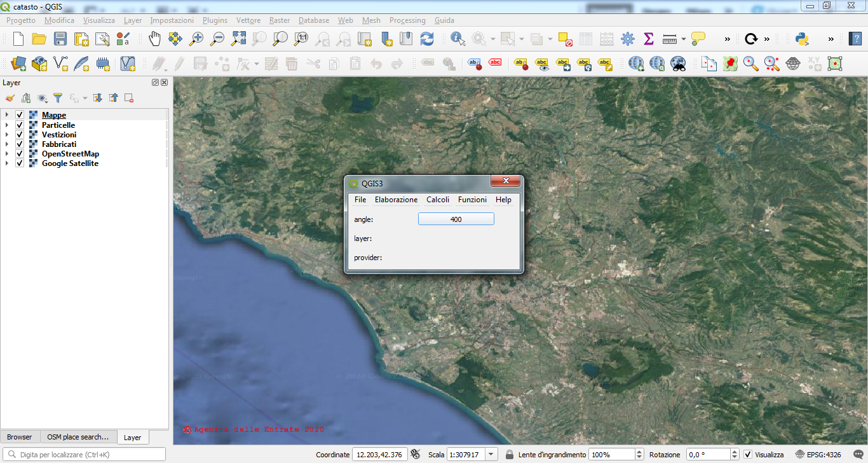
Task: Activate the Zoom In tool
Action: [x=196, y=38]
